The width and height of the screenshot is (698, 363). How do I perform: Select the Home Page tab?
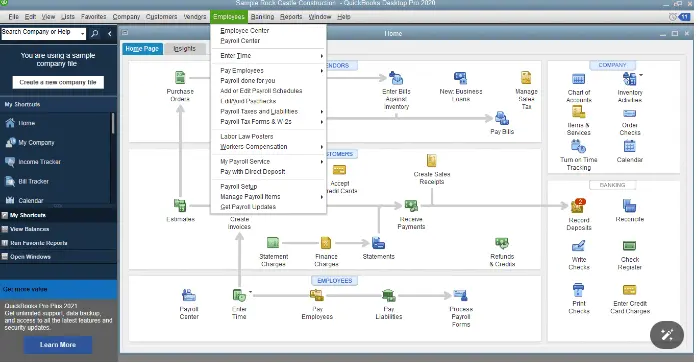[142, 49]
